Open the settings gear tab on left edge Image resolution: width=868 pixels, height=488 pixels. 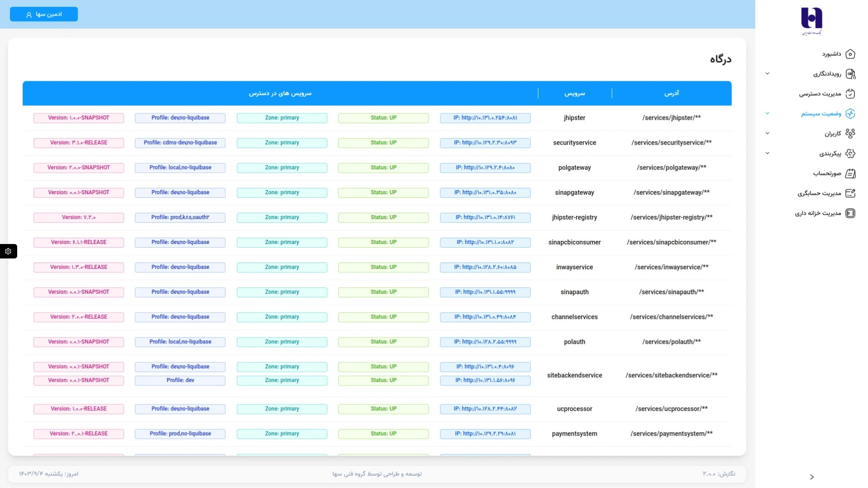(8, 251)
